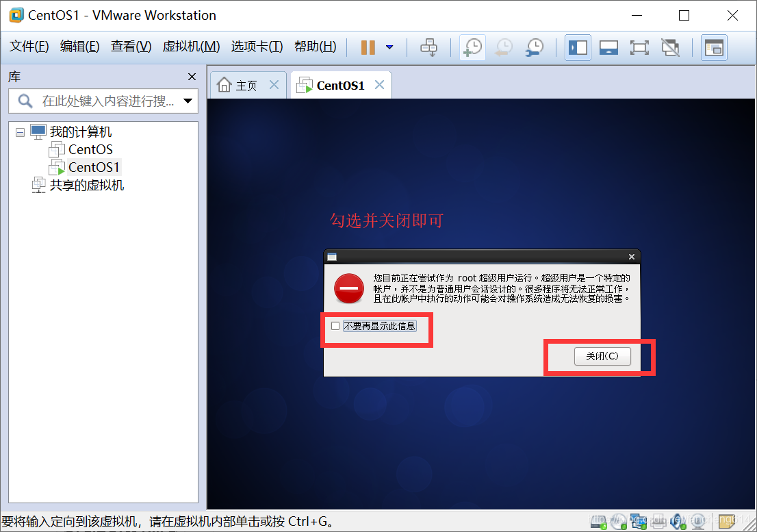The width and height of the screenshot is (757, 532).
Task: Click the library search input field
Action: tap(103, 101)
